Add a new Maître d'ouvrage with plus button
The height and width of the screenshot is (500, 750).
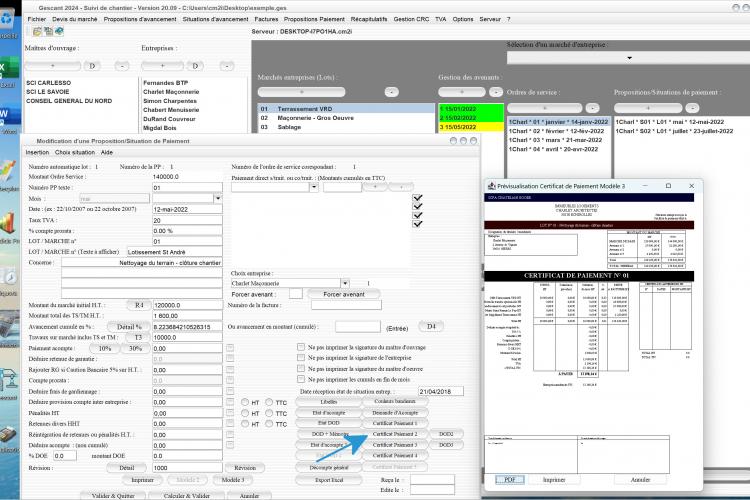point(53,66)
